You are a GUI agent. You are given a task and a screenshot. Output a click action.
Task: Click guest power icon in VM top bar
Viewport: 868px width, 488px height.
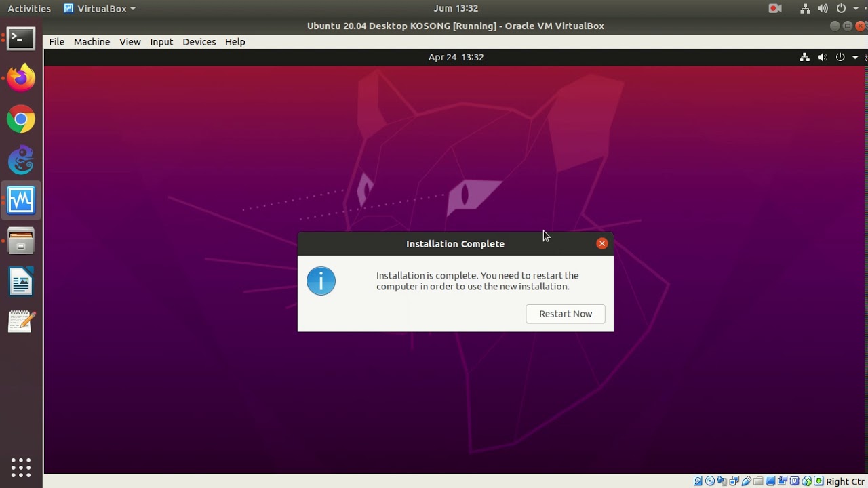point(840,58)
